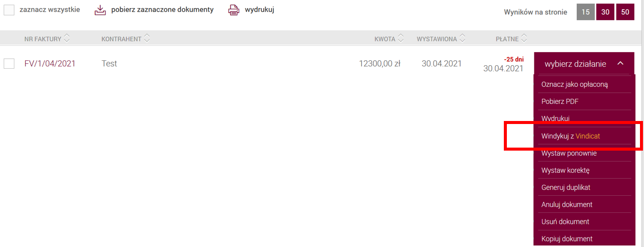Sort by KONTRAHENT arrows icon
The image size is (644, 247).
coord(147,38)
